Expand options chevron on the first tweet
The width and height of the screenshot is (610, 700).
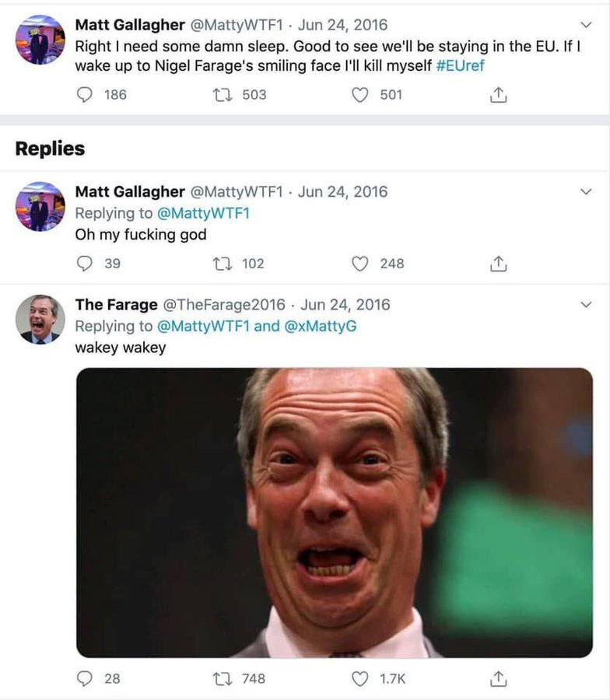tap(586, 25)
